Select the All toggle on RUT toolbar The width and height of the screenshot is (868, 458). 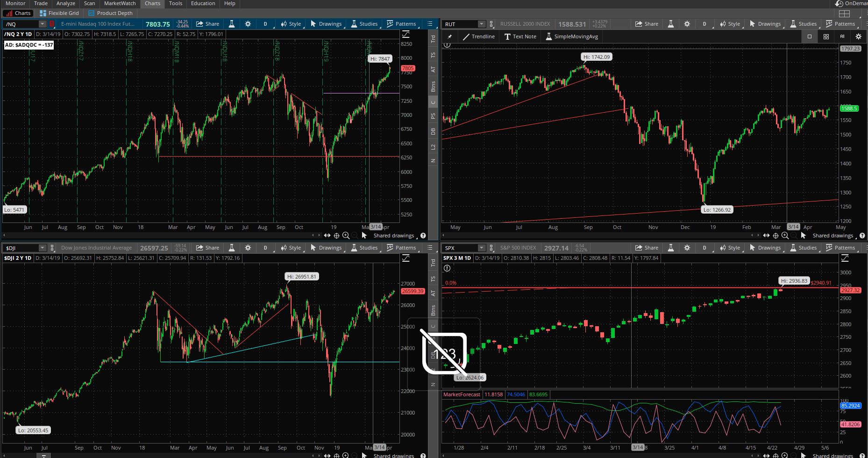point(842,36)
